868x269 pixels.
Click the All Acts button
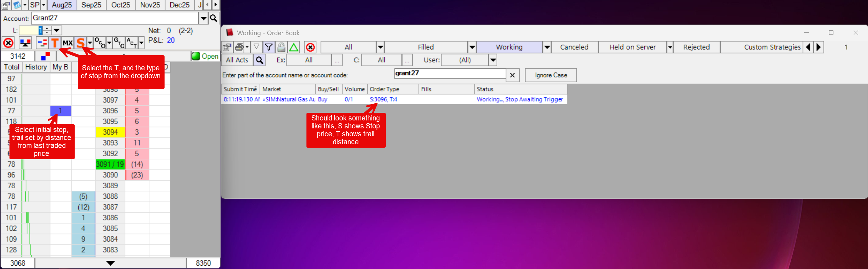pyautogui.click(x=237, y=60)
